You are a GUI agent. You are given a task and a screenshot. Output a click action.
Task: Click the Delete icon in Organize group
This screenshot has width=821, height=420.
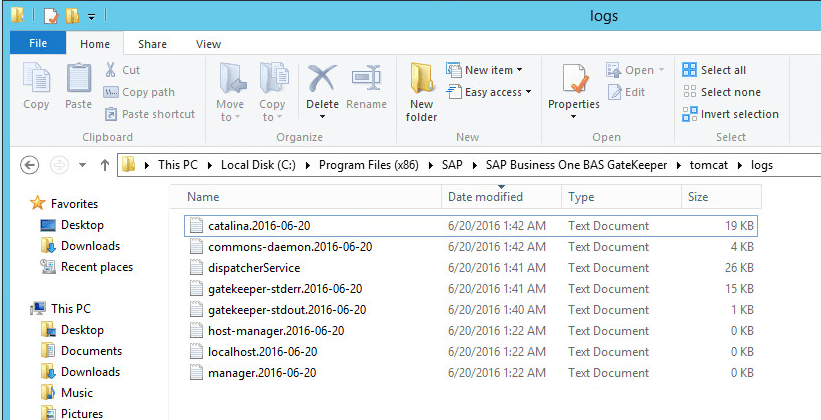321,79
